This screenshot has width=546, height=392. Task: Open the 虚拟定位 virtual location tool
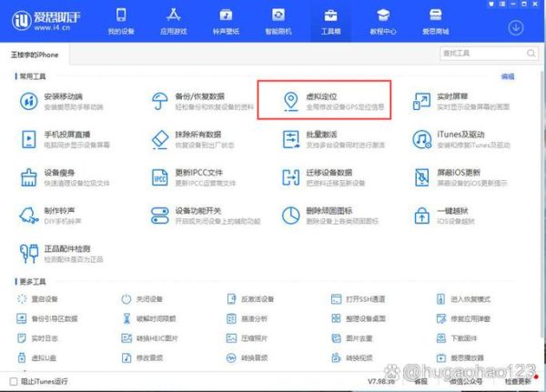[324, 101]
